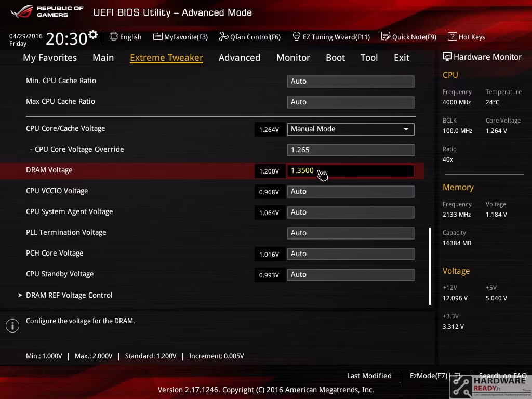Select the Min. CPU Cache Ratio field
Viewport: 532px width, 399px height.
tap(351, 82)
